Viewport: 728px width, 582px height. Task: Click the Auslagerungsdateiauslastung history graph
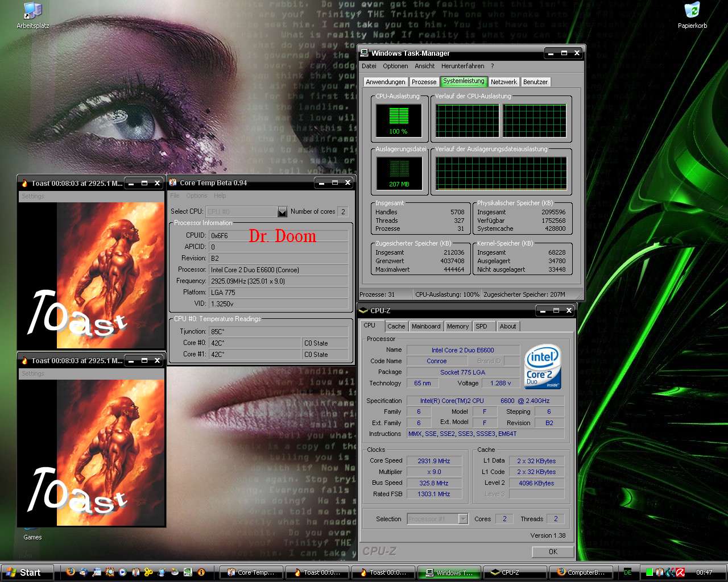(x=501, y=173)
